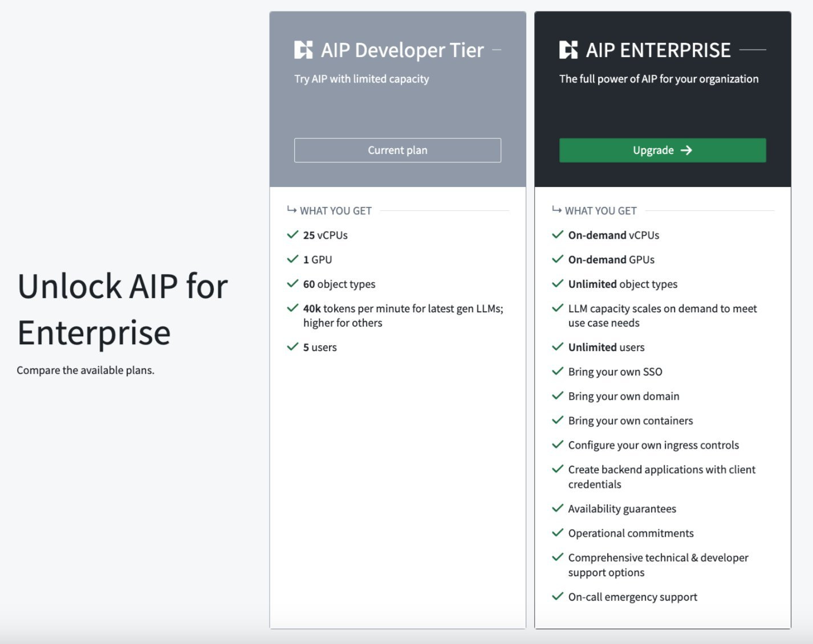Screen dimensions: 813x644
Task: Click the checkmark beside Unlimited object types
Action: [x=558, y=284]
